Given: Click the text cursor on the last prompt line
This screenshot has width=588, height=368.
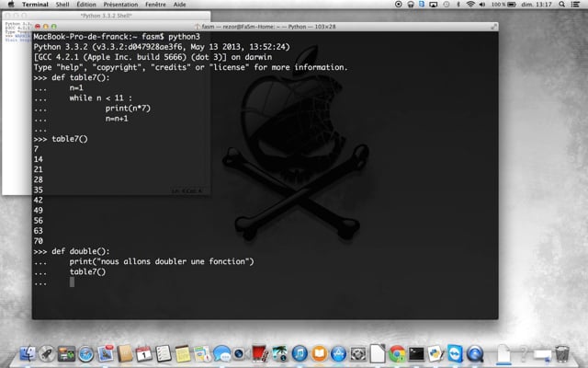Looking at the screenshot, I should point(72,282).
